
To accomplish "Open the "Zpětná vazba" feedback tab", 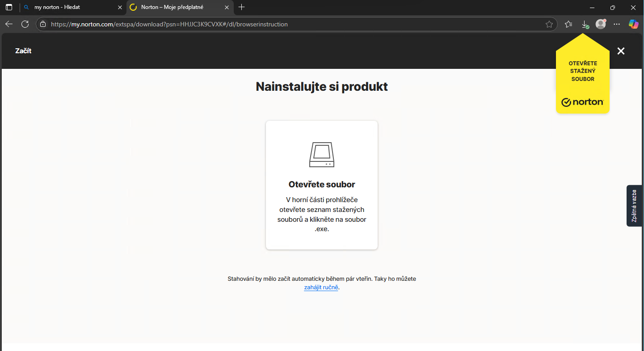I will [634, 206].
